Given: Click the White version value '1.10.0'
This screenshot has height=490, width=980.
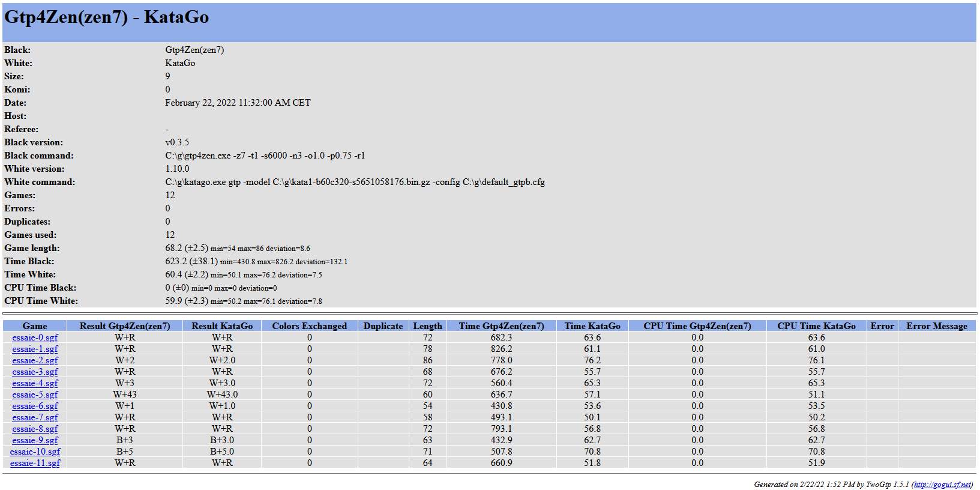Looking at the screenshot, I should [177, 169].
